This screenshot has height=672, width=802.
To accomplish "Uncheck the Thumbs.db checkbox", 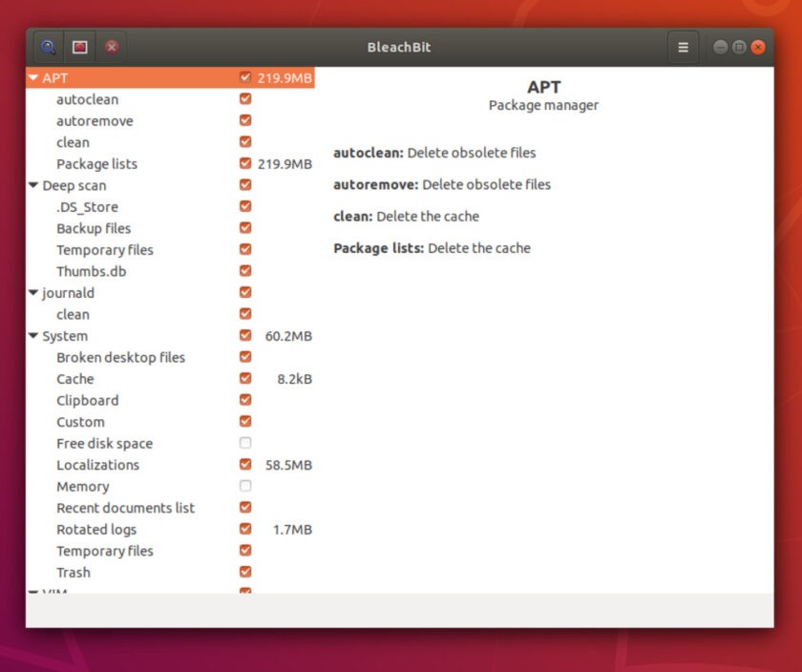I will [245, 270].
